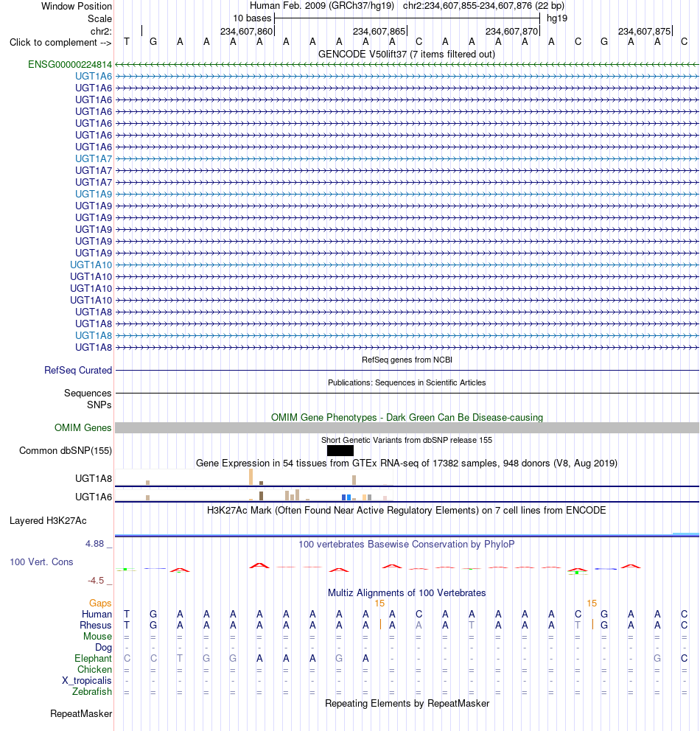Click the 'Click to complement -->' label
This screenshot has height=731, width=700.
click(x=60, y=43)
